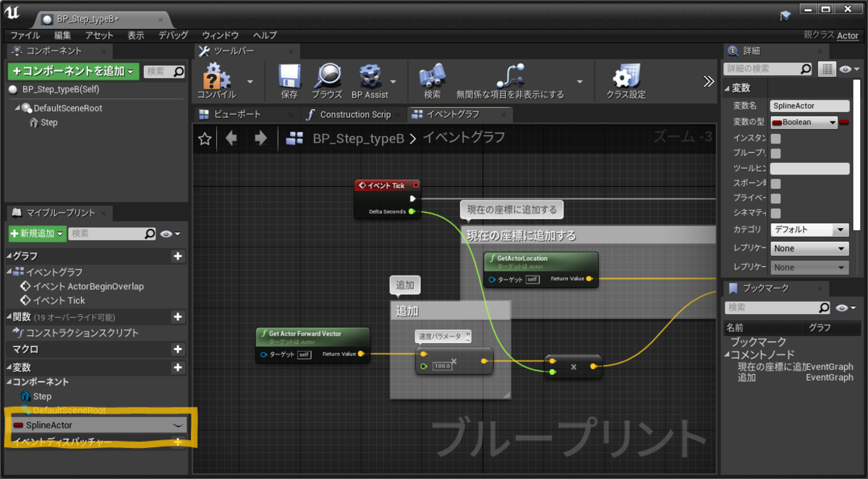This screenshot has height=479, width=868.
Task: Collapse DefaultSceneRoot in components tree
Action: click(17, 109)
